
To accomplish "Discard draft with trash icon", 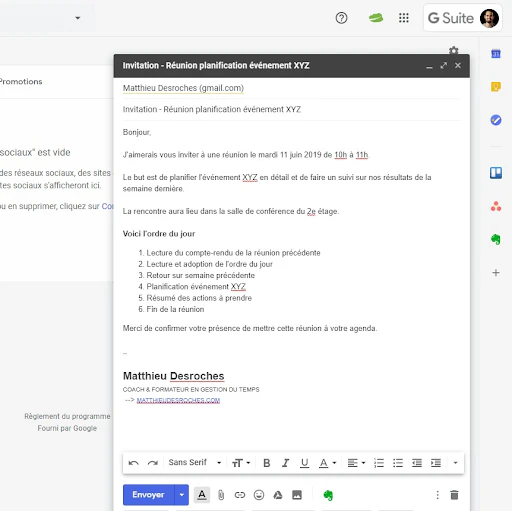I will (454, 495).
